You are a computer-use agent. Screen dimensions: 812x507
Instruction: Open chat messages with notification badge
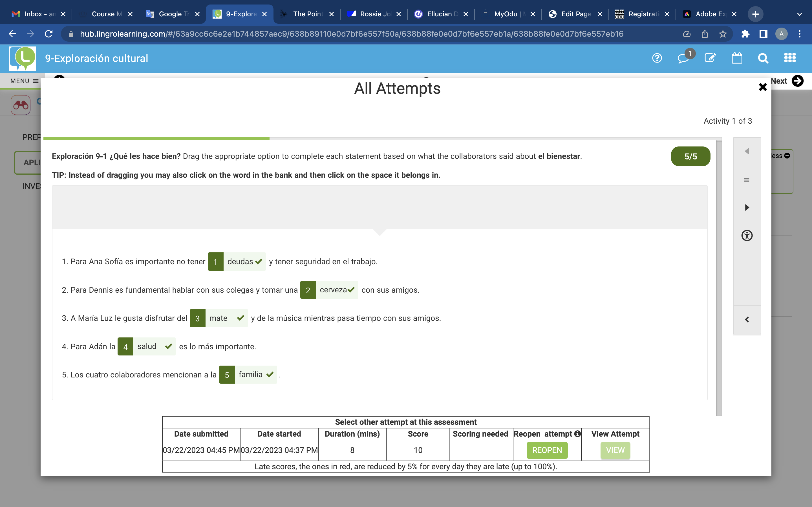pyautogui.click(x=683, y=58)
